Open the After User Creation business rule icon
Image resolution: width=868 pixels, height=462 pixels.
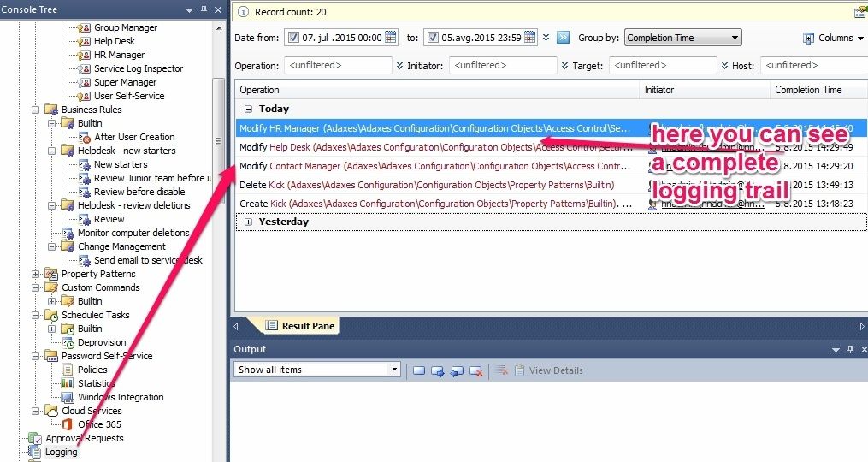(84, 138)
